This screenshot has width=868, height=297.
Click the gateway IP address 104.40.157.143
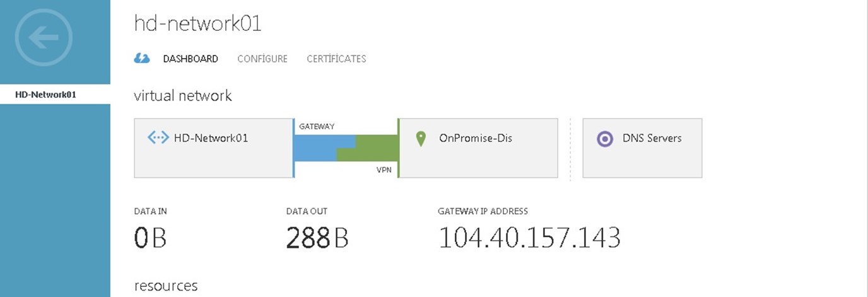point(529,238)
